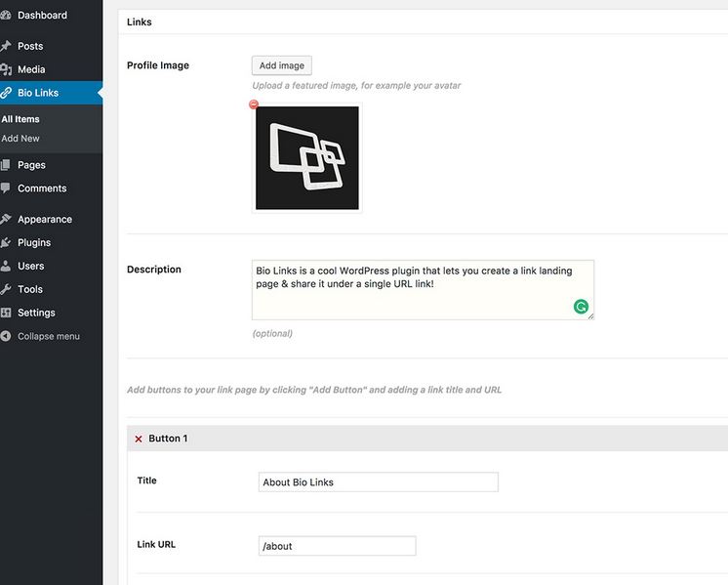The width and height of the screenshot is (728, 585).
Task: Click the "(optional)" hint text
Action: (x=272, y=334)
